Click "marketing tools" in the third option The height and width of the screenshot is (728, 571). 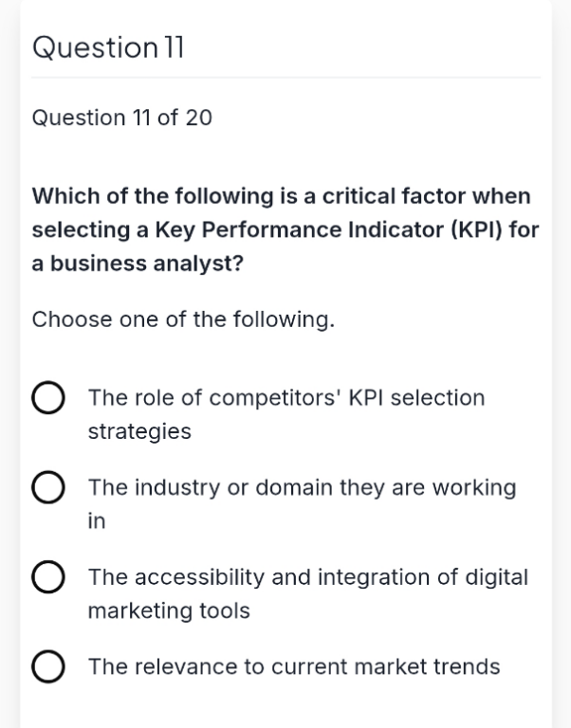click(169, 610)
